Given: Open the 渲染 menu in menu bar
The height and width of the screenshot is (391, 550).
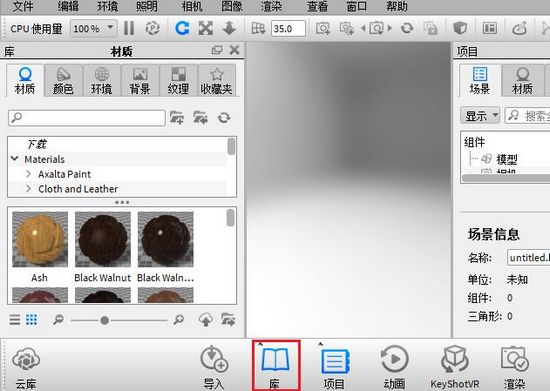Looking at the screenshot, I should (271, 7).
